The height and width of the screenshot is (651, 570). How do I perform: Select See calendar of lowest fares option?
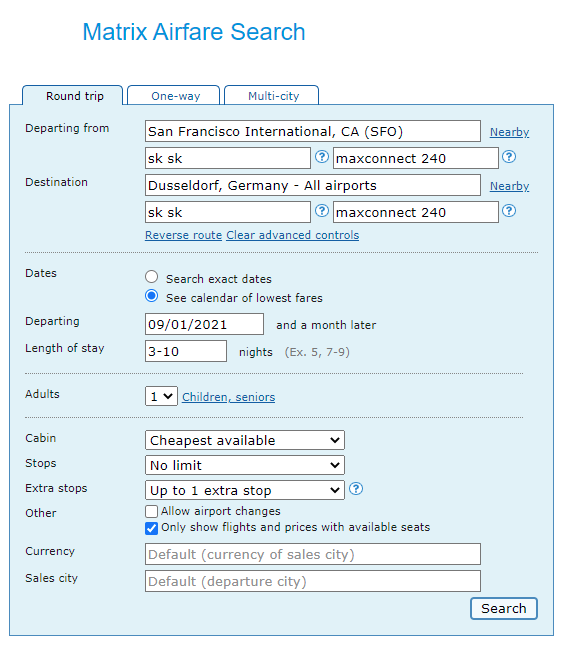click(152, 296)
